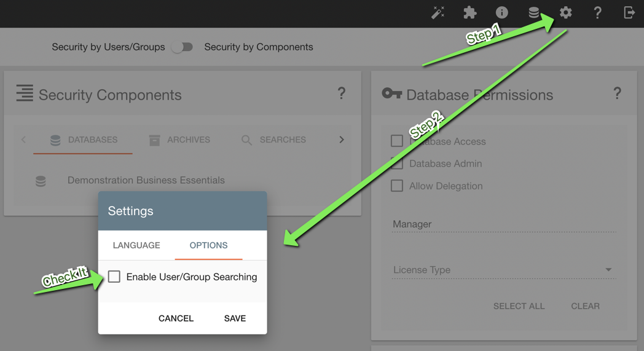Check Enable User/Group Searching box
The image size is (644, 351).
click(114, 277)
